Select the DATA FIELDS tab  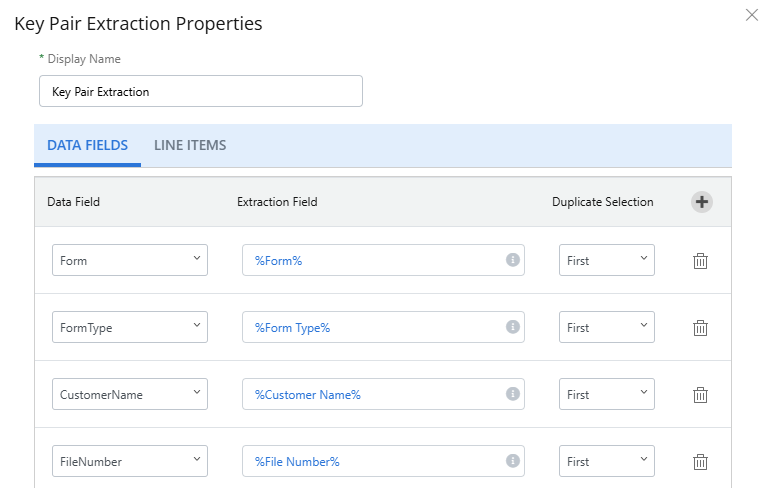(x=88, y=146)
